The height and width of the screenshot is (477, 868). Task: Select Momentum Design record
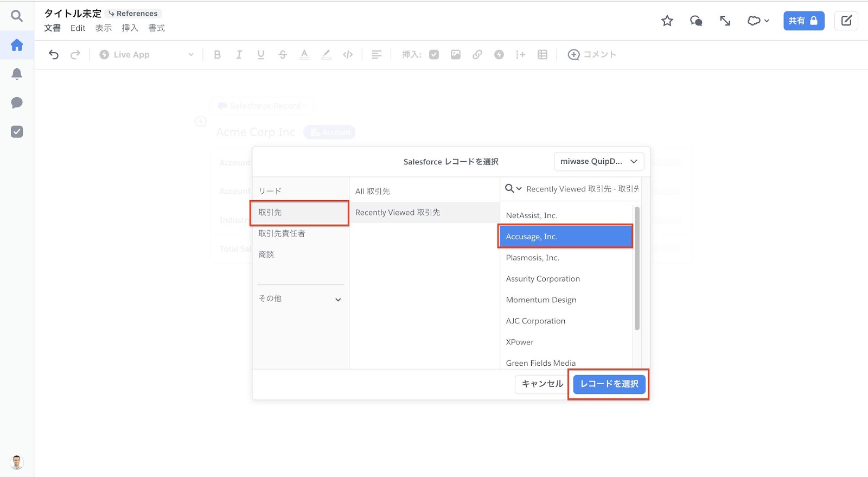pyautogui.click(x=566, y=300)
